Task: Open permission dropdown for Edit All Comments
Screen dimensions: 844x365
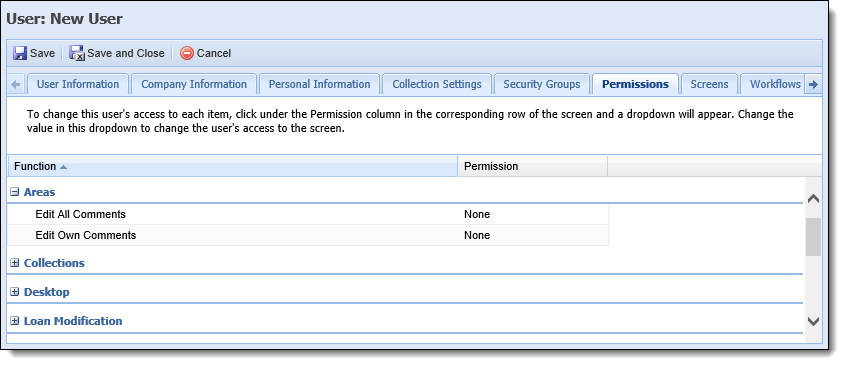Action: (x=533, y=214)
